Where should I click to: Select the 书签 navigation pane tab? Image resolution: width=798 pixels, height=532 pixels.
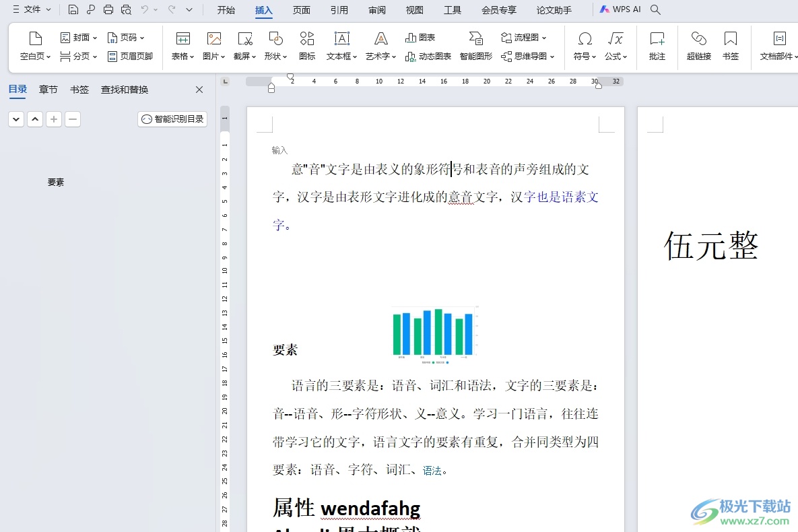pyautogui.click(x=79, y=90)
